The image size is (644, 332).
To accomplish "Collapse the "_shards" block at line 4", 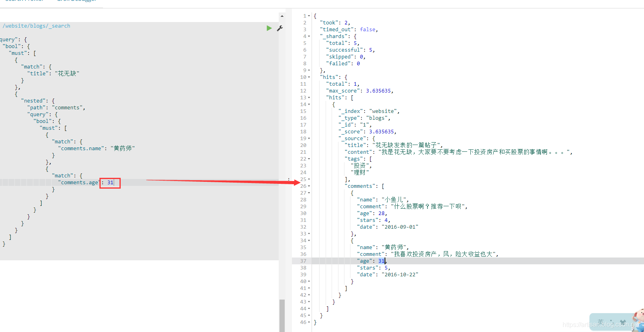I will tap(309, 36).
